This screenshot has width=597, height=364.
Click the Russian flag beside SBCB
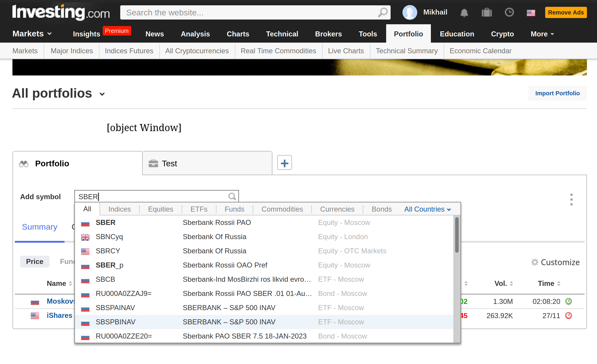tap(85, 280)
